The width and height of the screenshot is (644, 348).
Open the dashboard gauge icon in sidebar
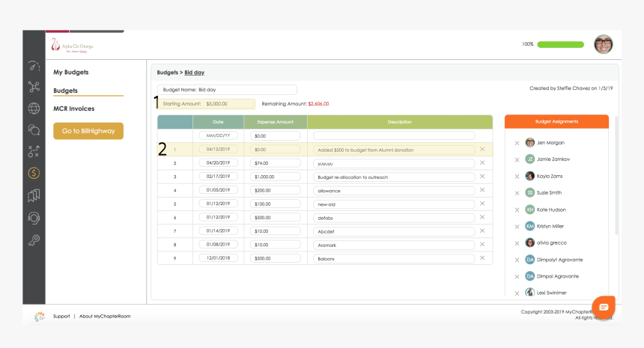click(34, 66)
